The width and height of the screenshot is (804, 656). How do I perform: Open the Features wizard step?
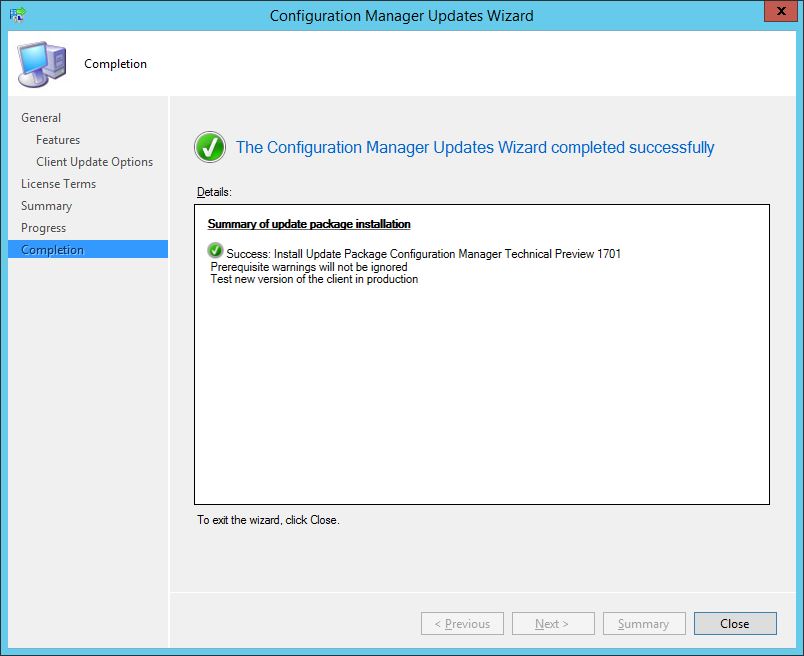tap(58, 139)
